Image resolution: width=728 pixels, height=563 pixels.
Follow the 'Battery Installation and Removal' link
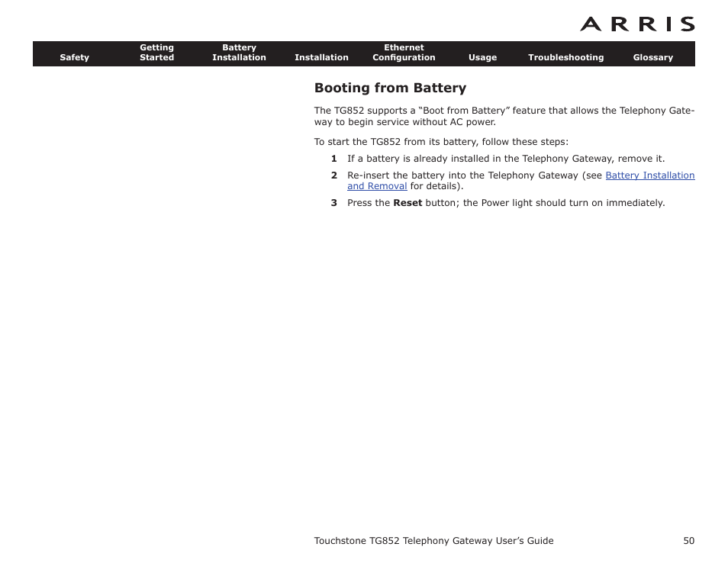[x=650, y=175]
